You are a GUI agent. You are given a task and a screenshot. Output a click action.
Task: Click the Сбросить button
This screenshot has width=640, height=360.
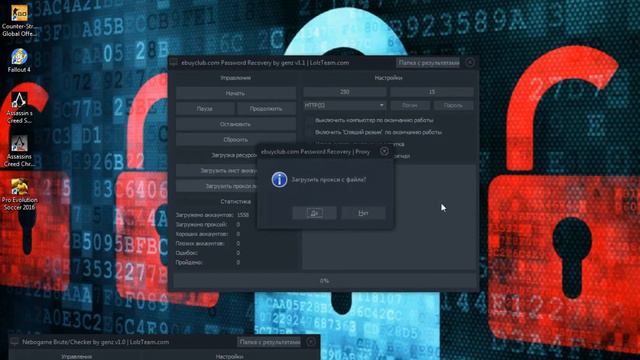236,140
